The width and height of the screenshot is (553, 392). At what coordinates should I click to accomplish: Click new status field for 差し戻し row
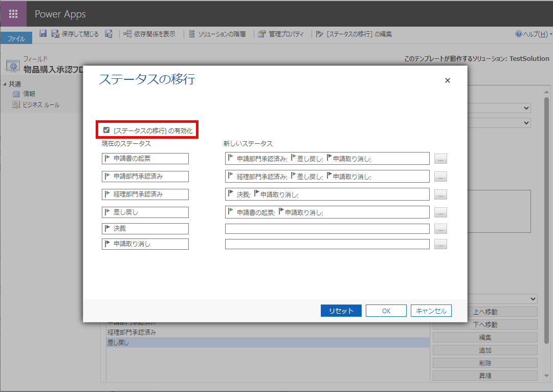point(327,212)
